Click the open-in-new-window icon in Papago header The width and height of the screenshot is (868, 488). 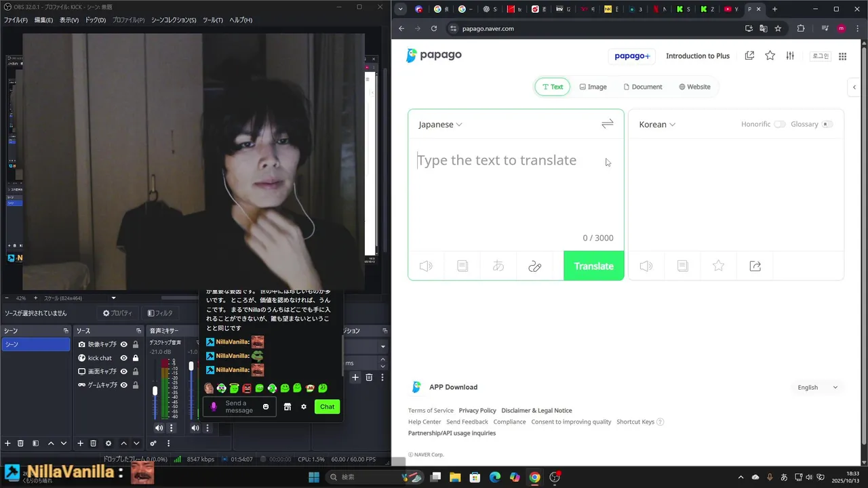tap(749, 56)
